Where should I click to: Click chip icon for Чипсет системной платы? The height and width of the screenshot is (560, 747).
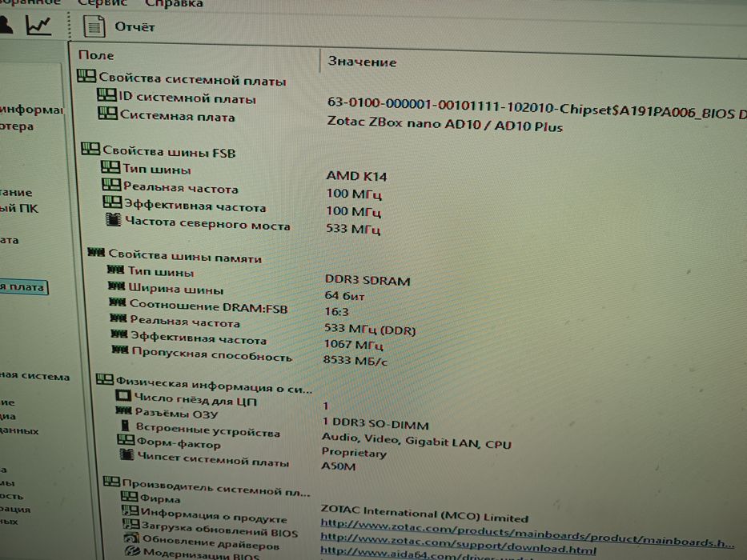tap(127, 454)
